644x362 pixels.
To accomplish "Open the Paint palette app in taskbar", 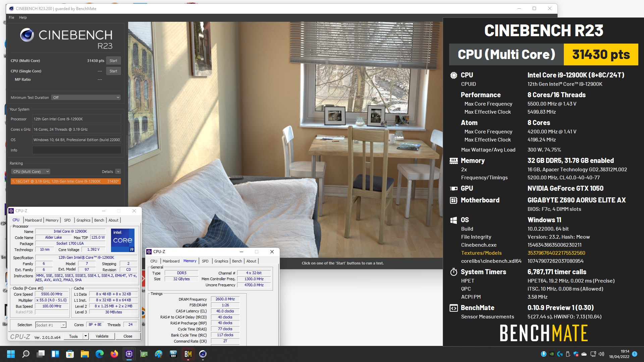I will click(x=159, y=354).
